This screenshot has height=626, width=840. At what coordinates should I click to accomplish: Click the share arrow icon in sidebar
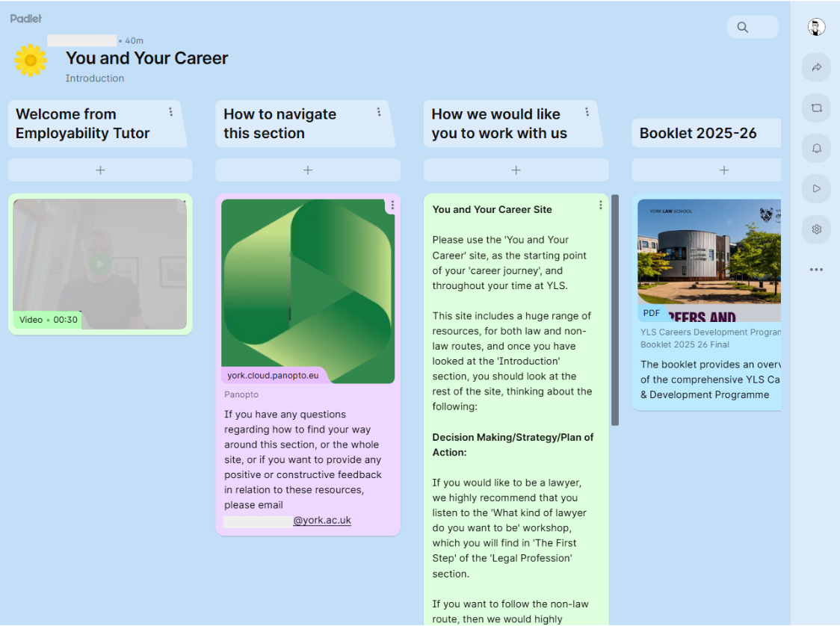click(x=816, y=67)
